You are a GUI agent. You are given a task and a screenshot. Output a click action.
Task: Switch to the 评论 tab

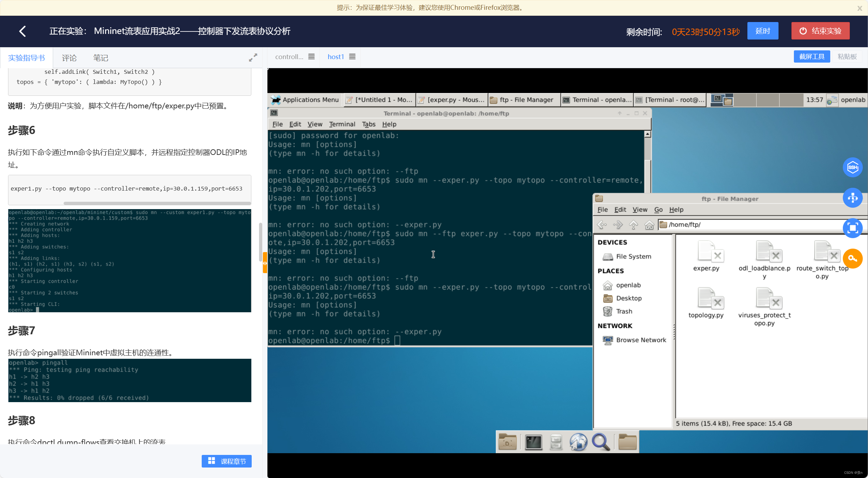point(69,57)
